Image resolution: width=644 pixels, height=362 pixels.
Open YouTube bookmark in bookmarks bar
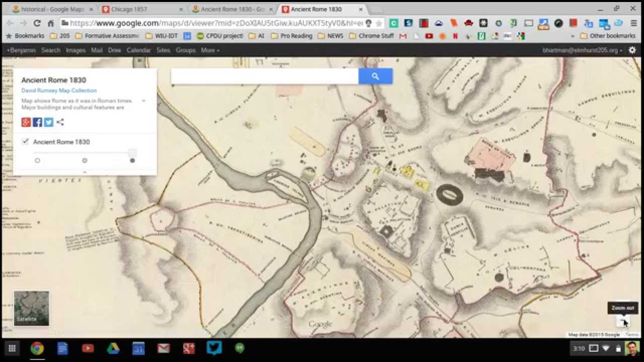429,36
